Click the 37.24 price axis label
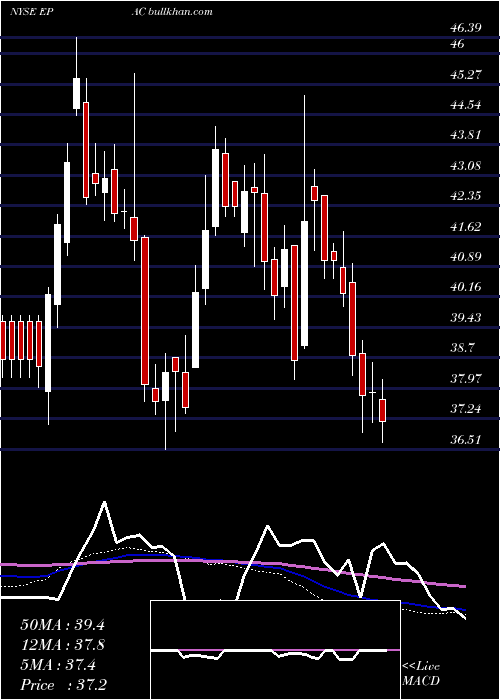500x700 pixels. tap(466, 408)
